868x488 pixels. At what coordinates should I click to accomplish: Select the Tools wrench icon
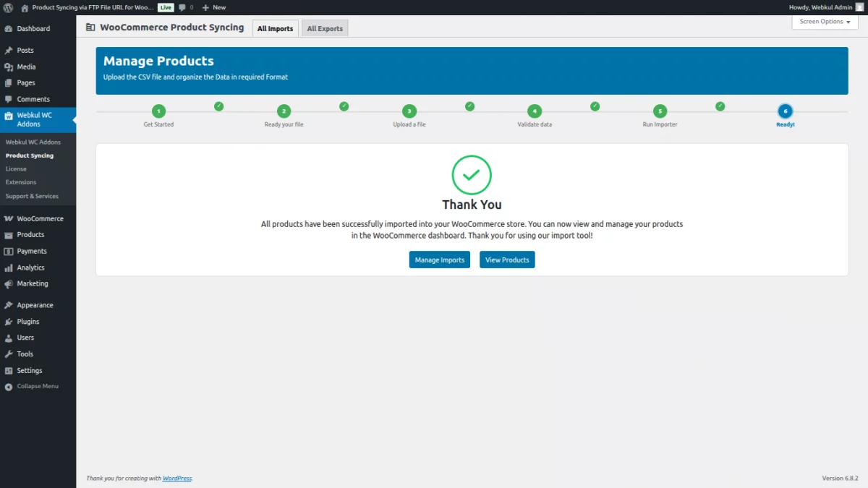pos(10,354)
